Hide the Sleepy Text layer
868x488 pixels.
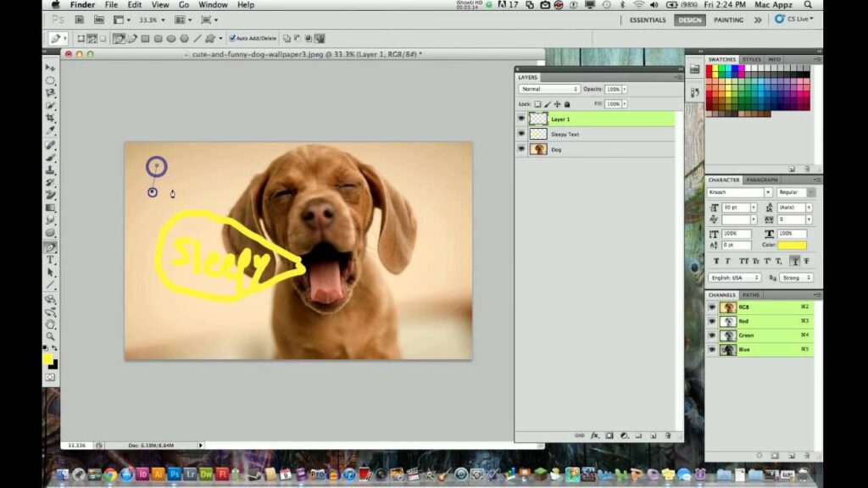pos(521,134)
